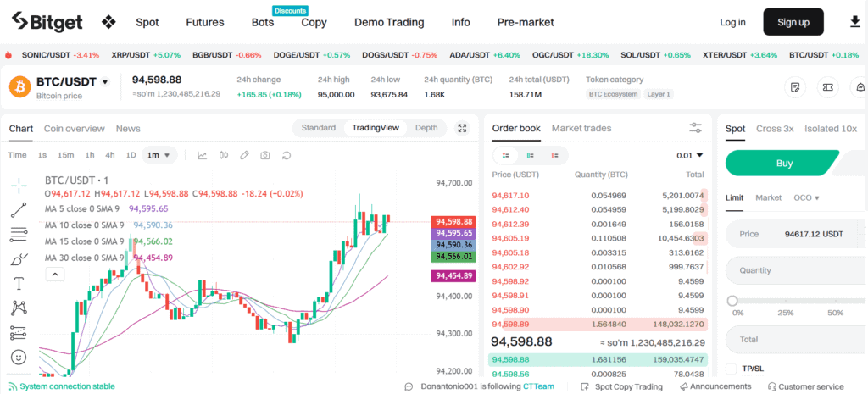
Task: Click the Price input field
Action: click(x=795, y=234)
